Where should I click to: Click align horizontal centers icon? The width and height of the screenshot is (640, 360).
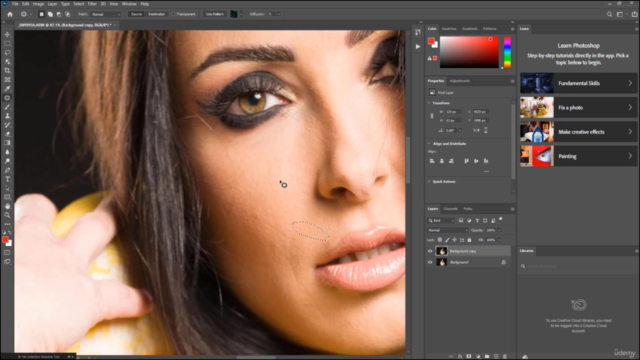coord(442,161)
